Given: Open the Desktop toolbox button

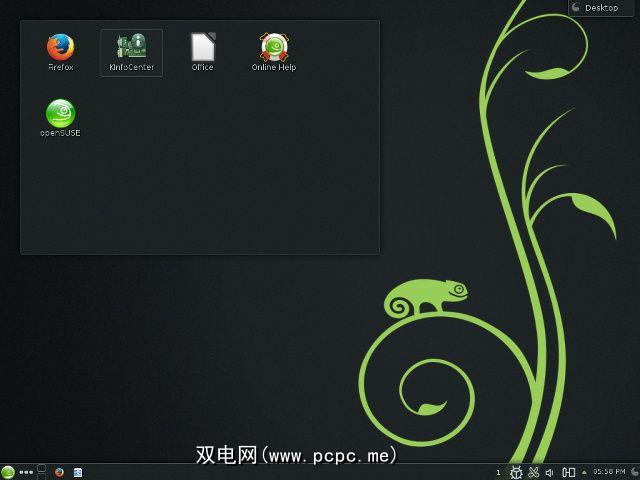Looking at the screenshot, I should [601, 8].
